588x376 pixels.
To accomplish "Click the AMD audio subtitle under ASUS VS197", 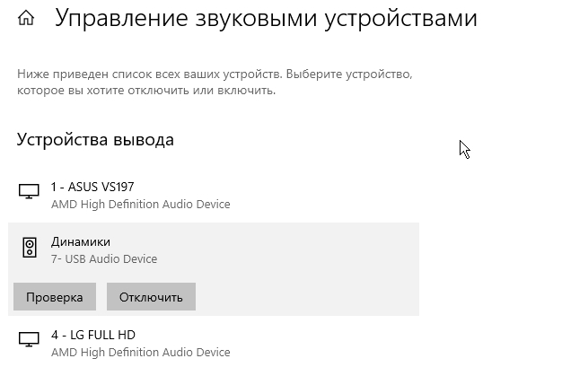I will coord(140,205).
